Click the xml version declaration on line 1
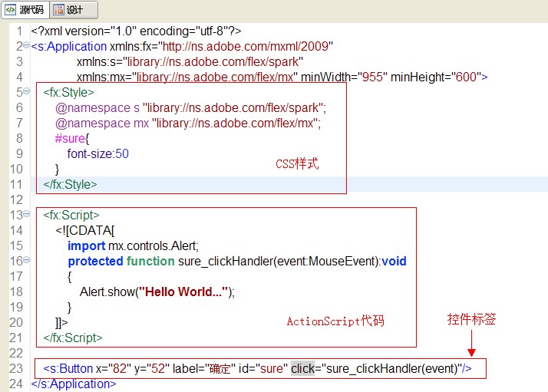Image resolution: width=548 pixels, height=392 pixels. click(136, 31)
